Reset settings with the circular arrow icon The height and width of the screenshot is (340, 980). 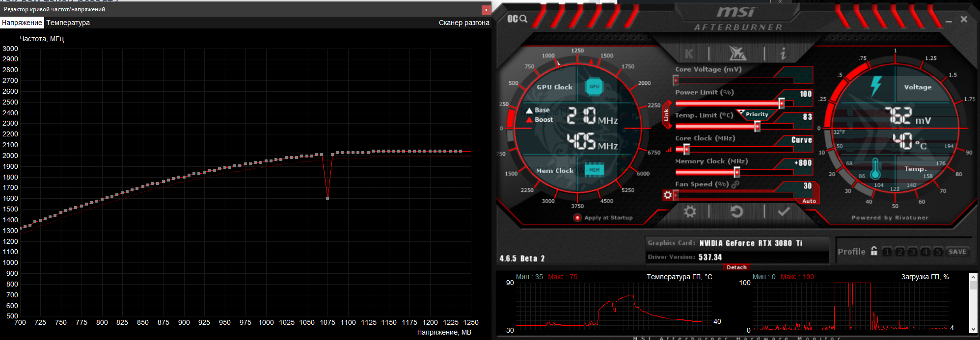[x=736, y=211]
